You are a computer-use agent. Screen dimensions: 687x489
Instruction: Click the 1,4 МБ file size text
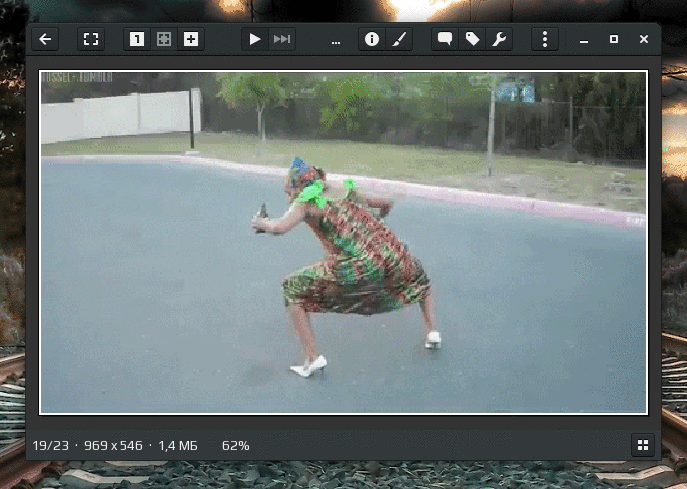pyautogui.click(x=177, y=446)
